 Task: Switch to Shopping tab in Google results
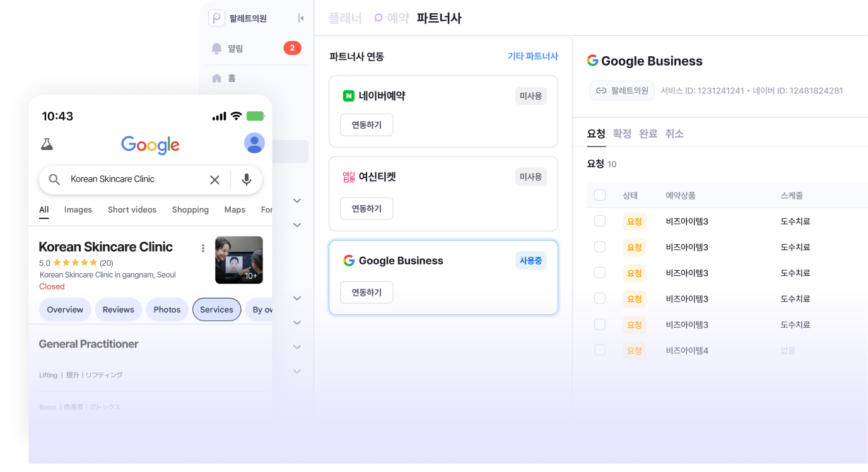point(191,210)
